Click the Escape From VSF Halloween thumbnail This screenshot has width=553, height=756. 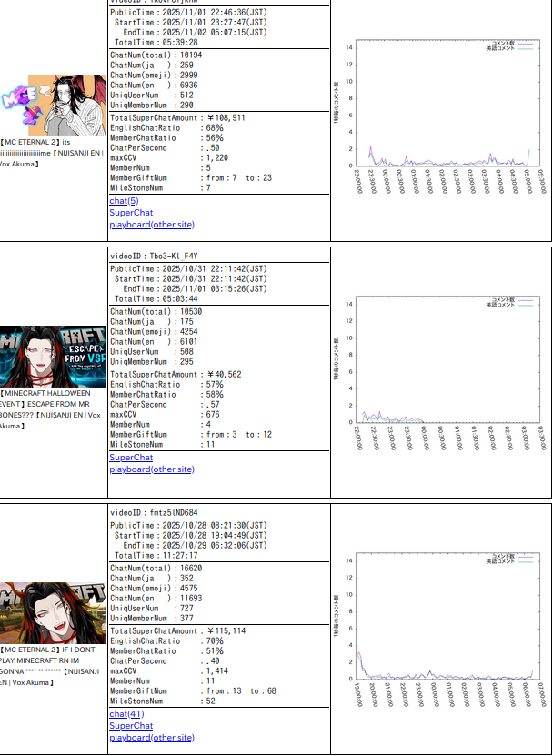pyautogui.click(x=53, y=357)
